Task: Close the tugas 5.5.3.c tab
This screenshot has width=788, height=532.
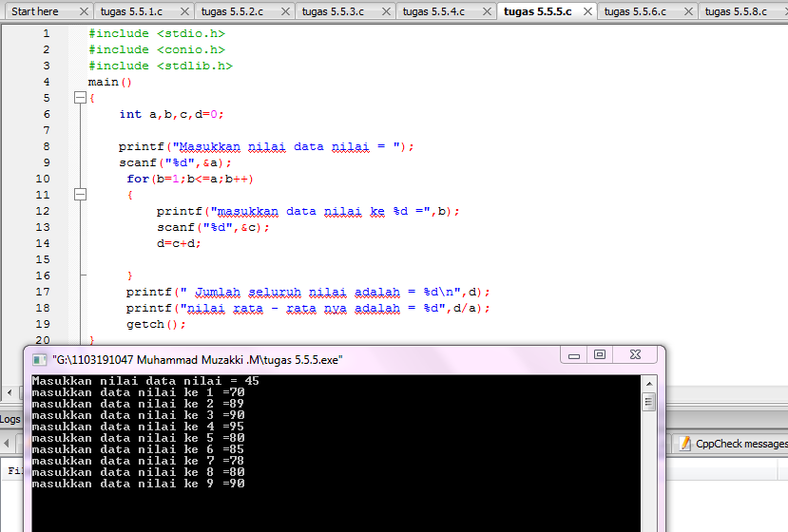Action: point(386,11)
